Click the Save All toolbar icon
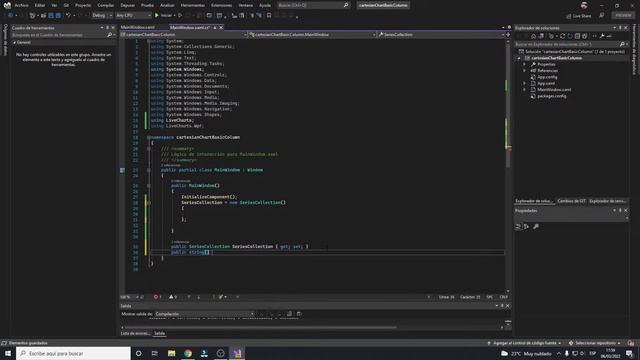 coord(58,16)
